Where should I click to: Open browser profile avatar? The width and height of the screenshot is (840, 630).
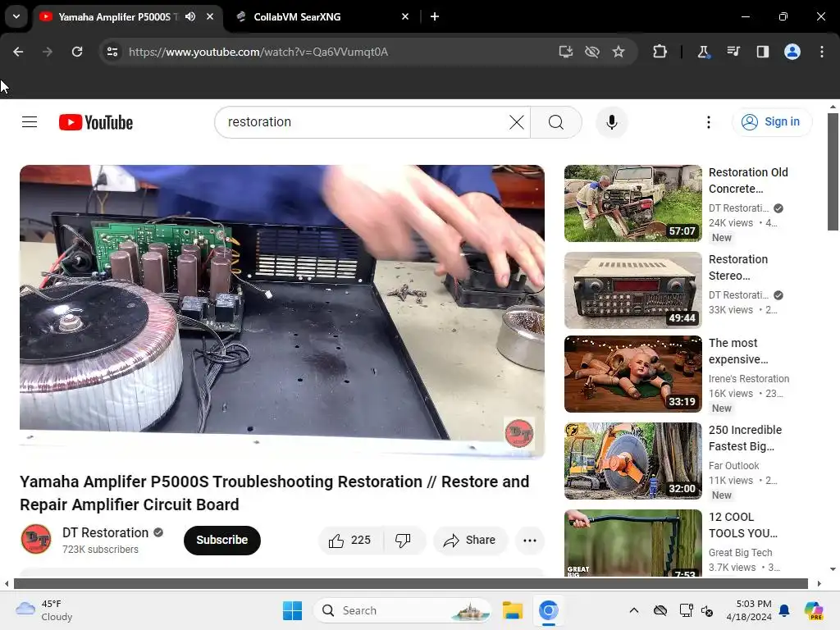pyautogui.click(x=792, y=52)
